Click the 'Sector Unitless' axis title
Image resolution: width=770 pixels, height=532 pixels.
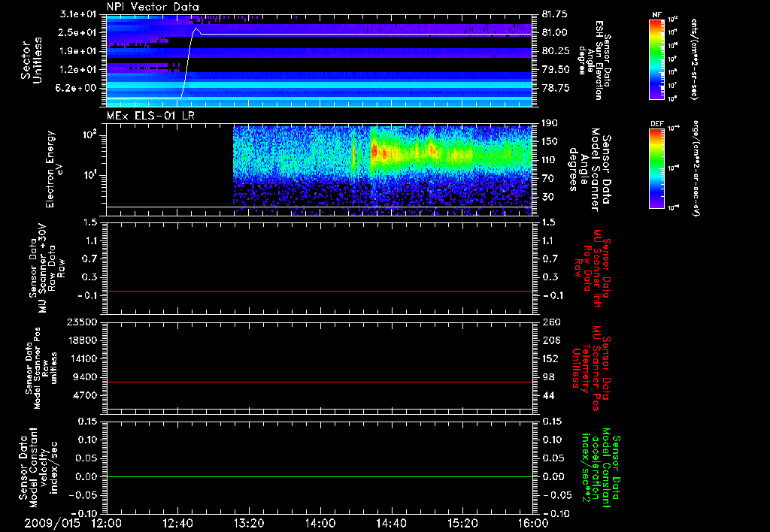pos(31,60)
